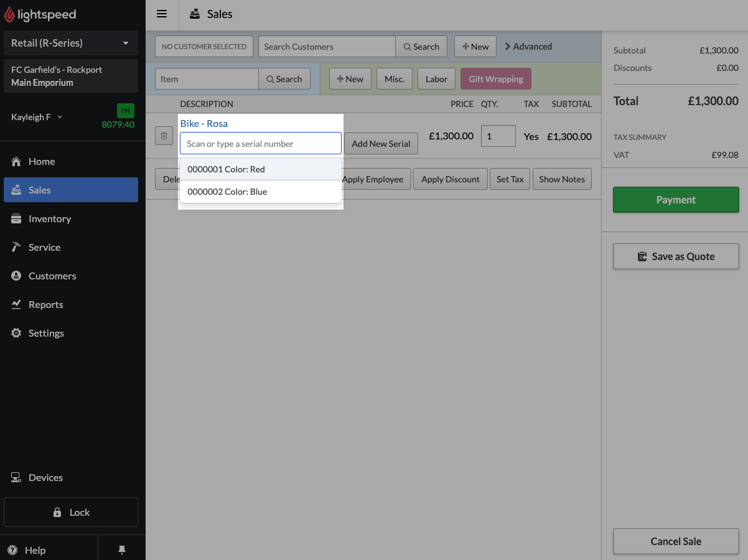Click the Total £1,300.00 amount

713,101
